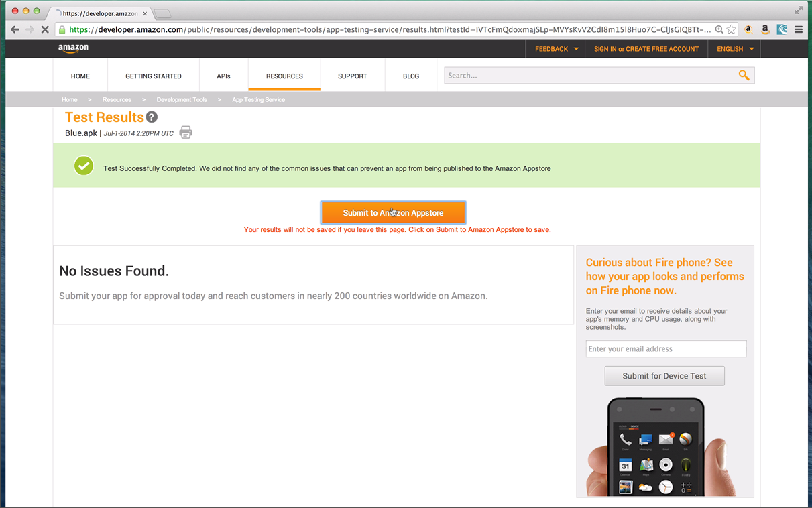This screenshot has height=508, width=812.
Task: Click Submit to Amazon Appstore button
Action: (x=393, y=212)
